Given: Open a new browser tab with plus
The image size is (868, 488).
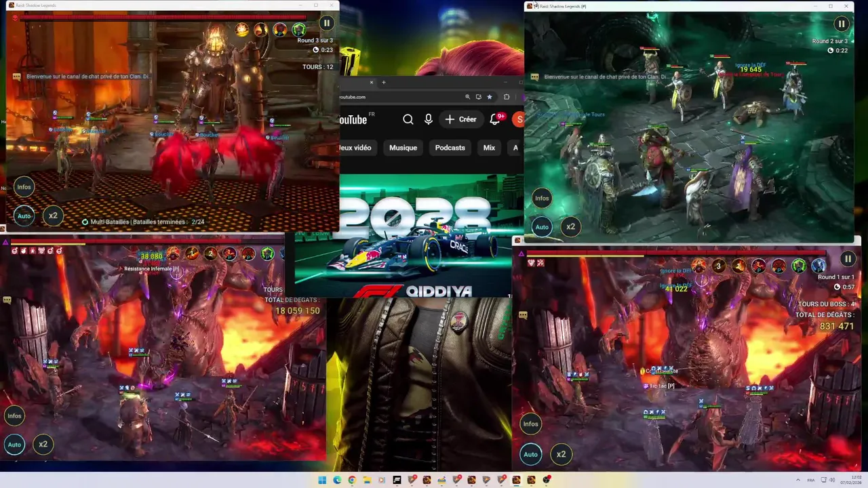Looking at the screenshot, I should pyautogui.click(x=383, y=83).
